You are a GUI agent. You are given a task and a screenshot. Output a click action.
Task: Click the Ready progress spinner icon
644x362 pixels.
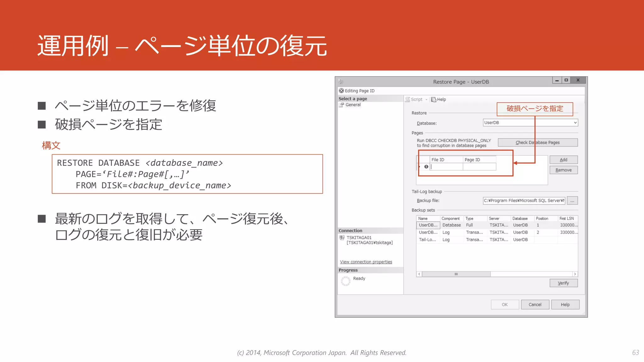tap(346, 281)
